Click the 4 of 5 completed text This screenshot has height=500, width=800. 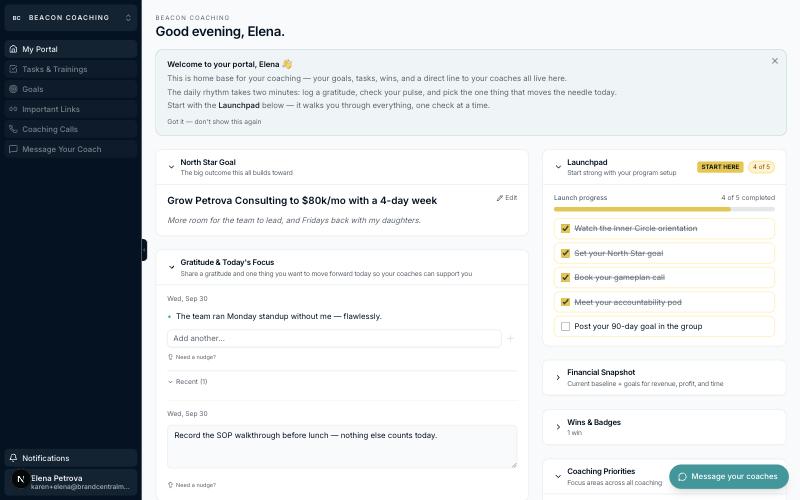[x=748, y=197]
